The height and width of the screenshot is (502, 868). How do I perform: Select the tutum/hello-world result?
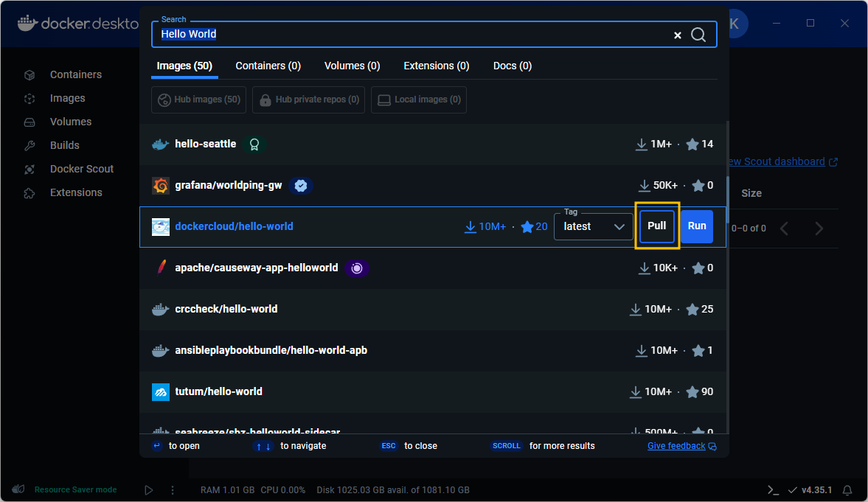(x=433, y=392)
